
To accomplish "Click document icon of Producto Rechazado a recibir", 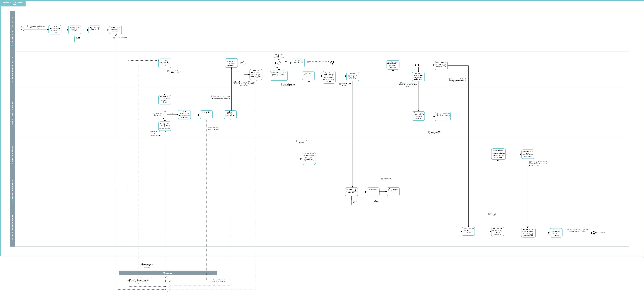I will coord(308,62).
